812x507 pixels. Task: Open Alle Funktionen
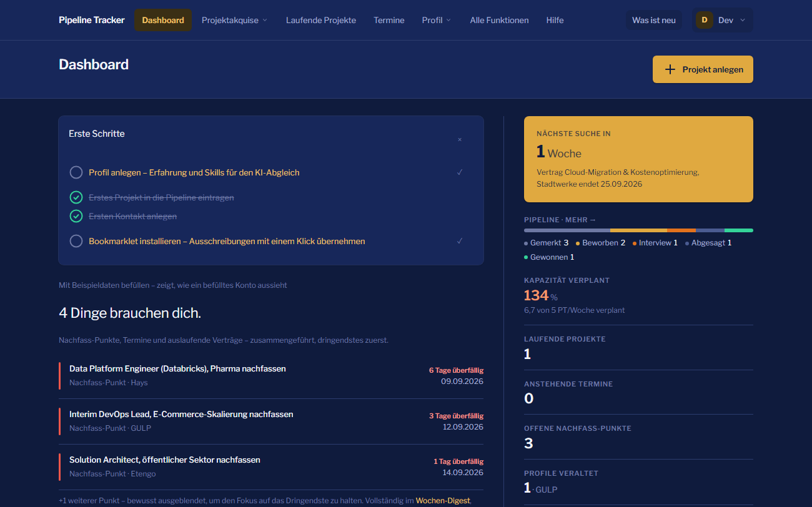point(500,20)
